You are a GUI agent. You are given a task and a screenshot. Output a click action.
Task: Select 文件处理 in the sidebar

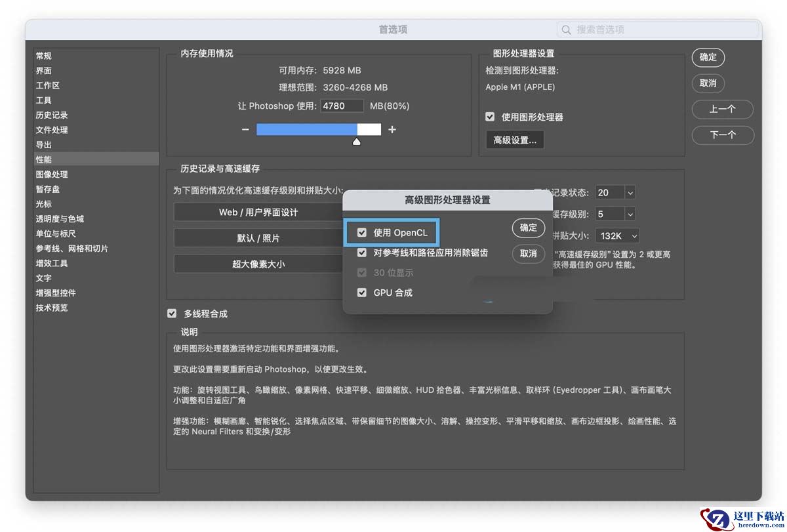coord(52,130)
